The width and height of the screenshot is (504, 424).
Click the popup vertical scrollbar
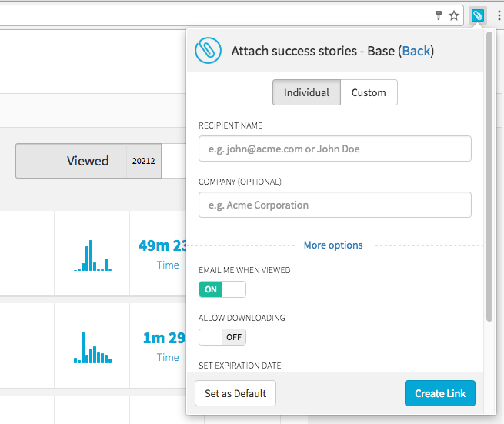(489, 176)
